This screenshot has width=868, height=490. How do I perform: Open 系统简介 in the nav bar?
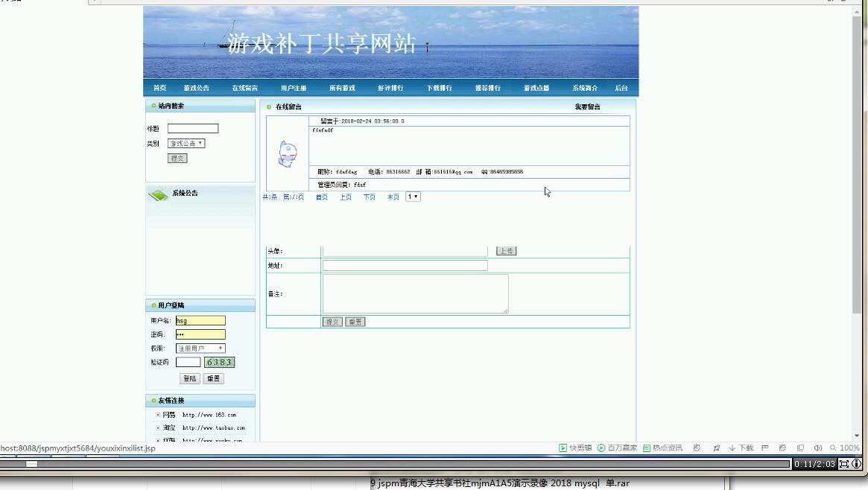pos(585,88)
